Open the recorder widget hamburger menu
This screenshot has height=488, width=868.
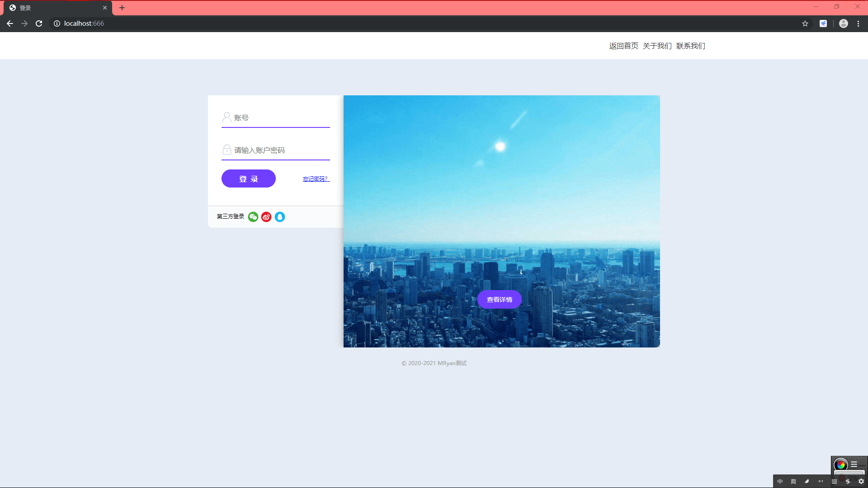pyautogui.click(x=854, y=464)
